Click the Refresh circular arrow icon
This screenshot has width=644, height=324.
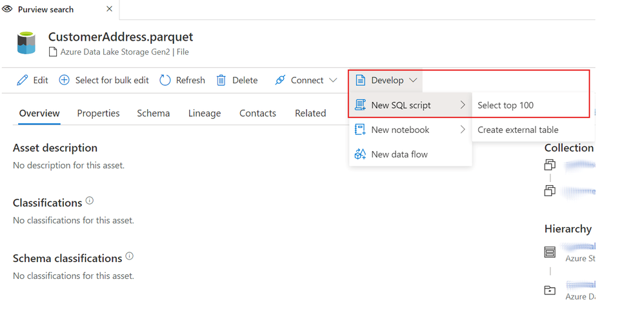165,80
